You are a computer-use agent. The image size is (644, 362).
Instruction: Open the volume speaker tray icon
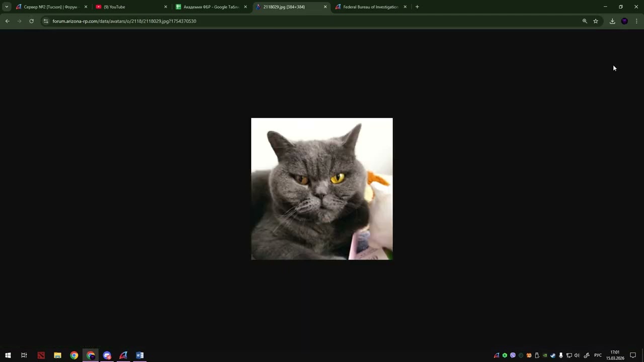pos(577,355)
